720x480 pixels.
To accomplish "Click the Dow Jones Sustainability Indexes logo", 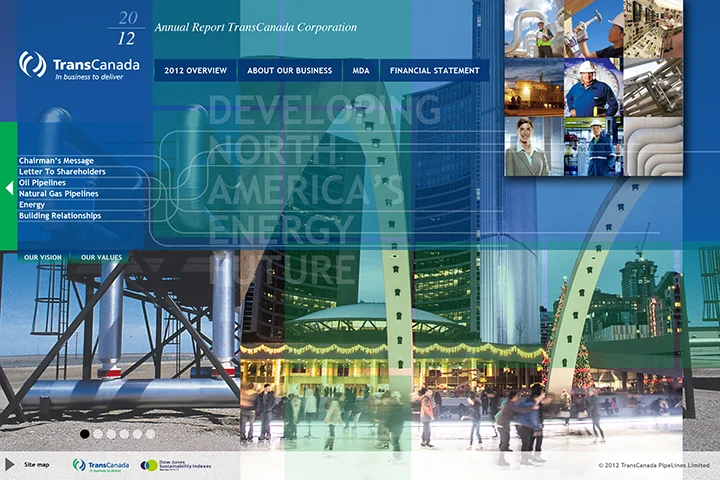I will coord(176,465).
